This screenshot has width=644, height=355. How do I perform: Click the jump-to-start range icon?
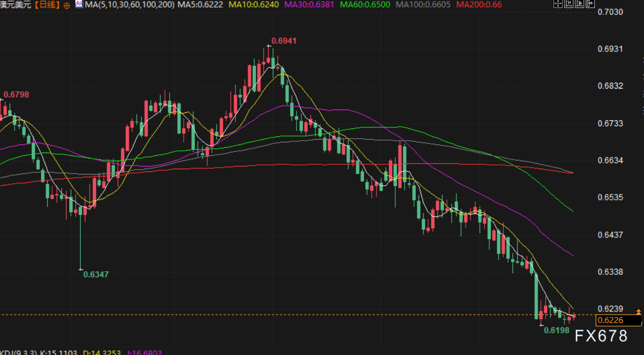569,4
